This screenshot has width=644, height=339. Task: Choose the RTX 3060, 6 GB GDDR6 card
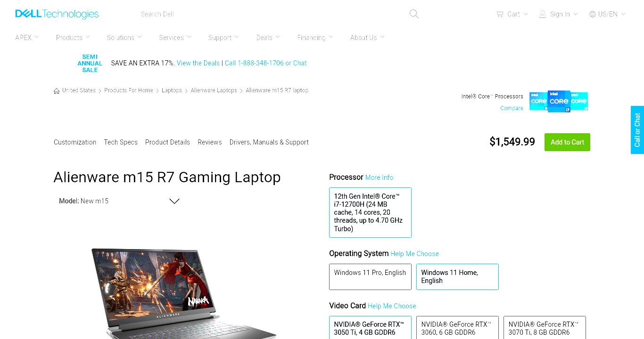[457, 328]
